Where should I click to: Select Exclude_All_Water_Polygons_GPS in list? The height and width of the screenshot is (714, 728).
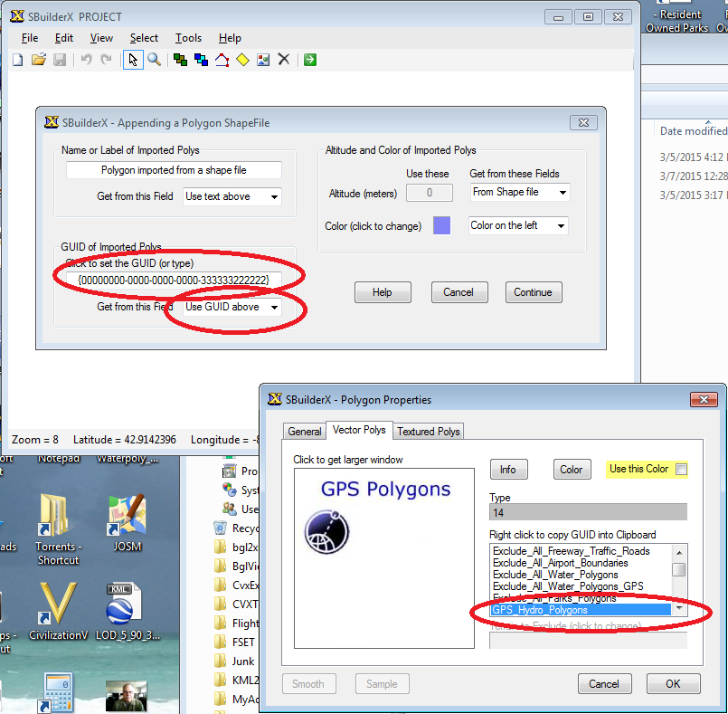point(568,586)
